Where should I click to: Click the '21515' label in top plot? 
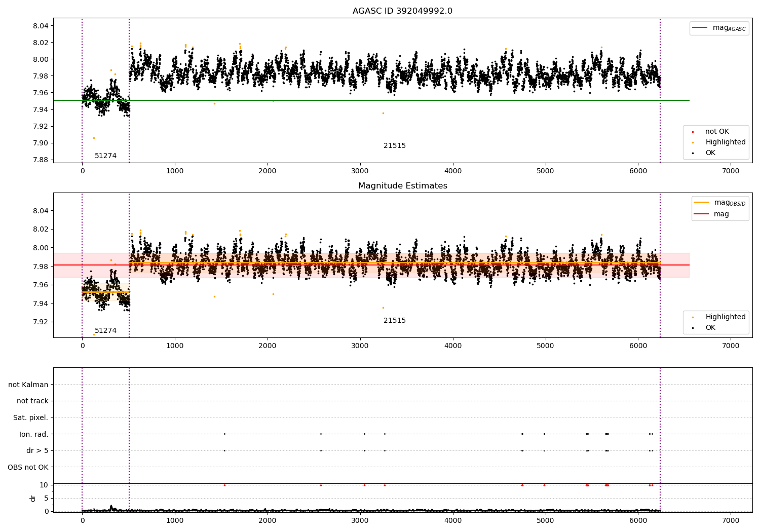pos(395,145)
